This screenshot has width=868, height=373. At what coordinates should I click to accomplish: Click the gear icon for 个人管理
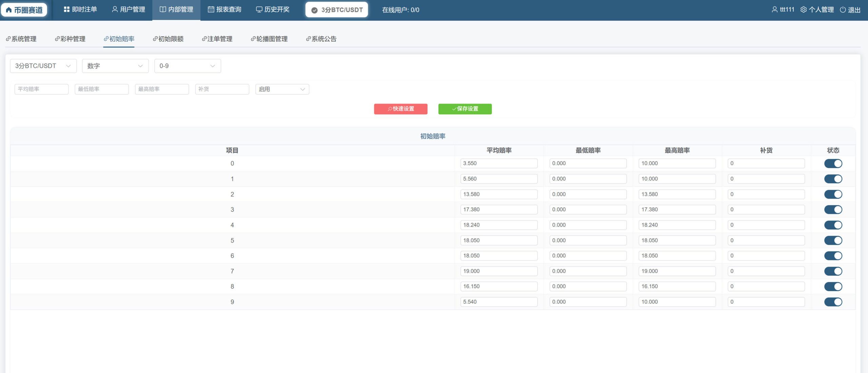pyautogui.click(x=803, y=10)
